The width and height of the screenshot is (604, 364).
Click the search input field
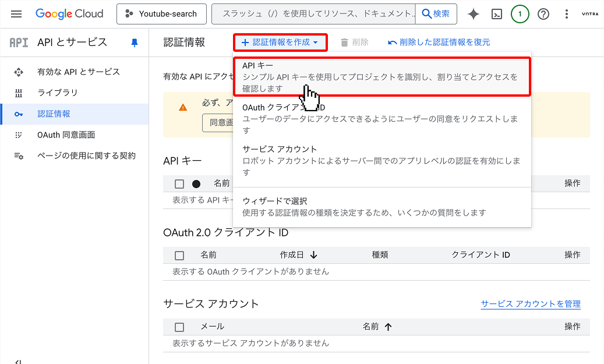(313, 14)
